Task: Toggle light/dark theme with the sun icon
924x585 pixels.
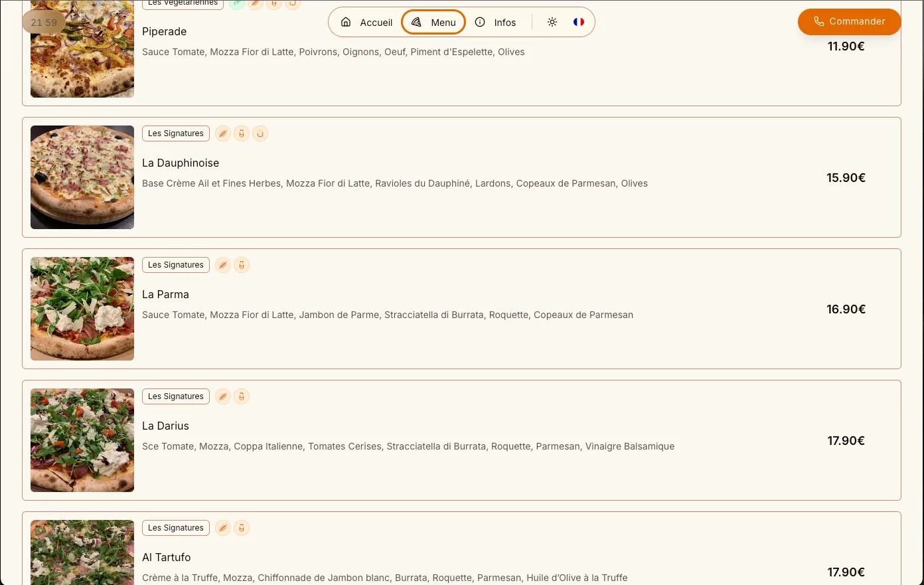Action: pyautogui.click(x=552, y=23)
